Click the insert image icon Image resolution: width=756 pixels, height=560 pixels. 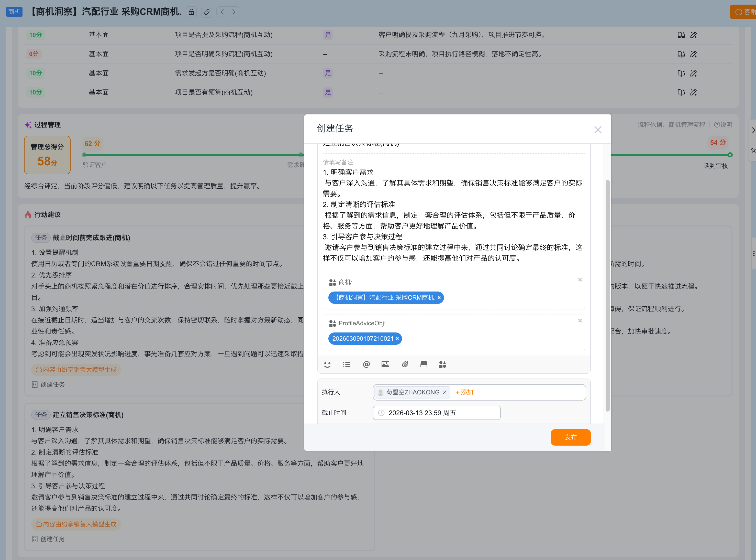[x=385, y=364]
